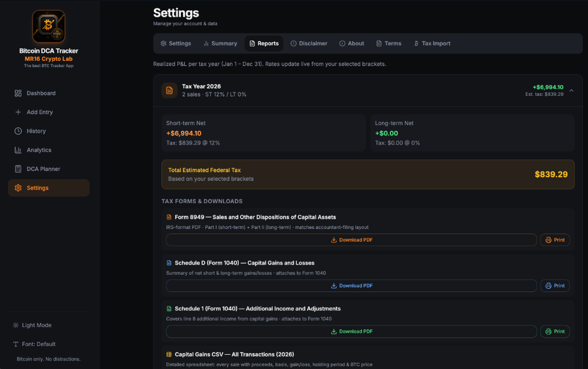Click the document icon on Reports tab
Viewport: 588px width, 369px height.
(253, 44)
